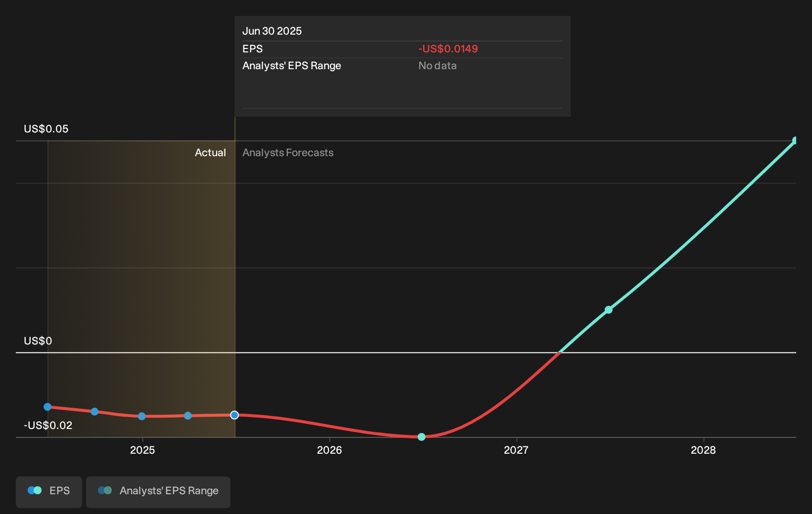Click the 2027 x-axis label
The width and height of the screenshot is (812, 514).
pyautogui.click(x=516, y=450)
